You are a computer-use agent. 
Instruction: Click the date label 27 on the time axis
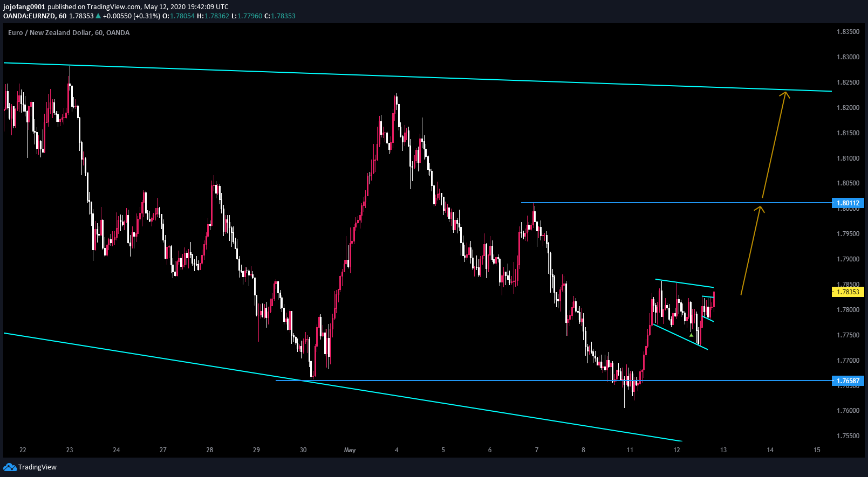(x=163, y=450)
